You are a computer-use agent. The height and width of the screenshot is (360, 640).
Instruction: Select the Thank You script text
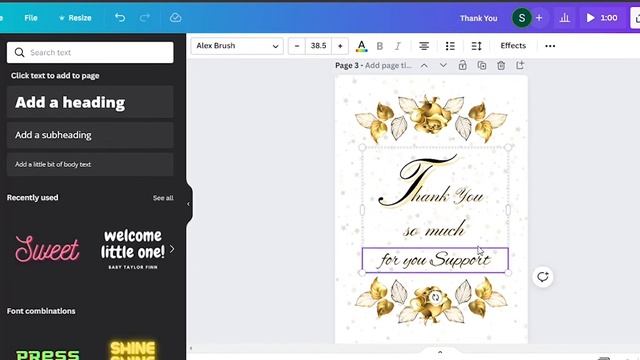pyautogui.click(x=432, y=182)
